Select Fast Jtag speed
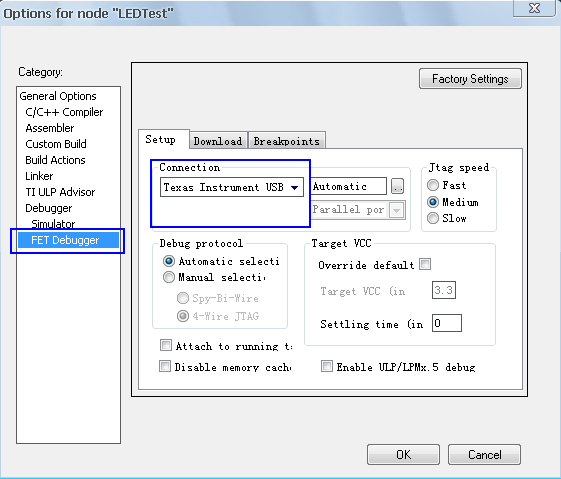The height and width of the screenshot is (479, 561). (x=433, y=185)
